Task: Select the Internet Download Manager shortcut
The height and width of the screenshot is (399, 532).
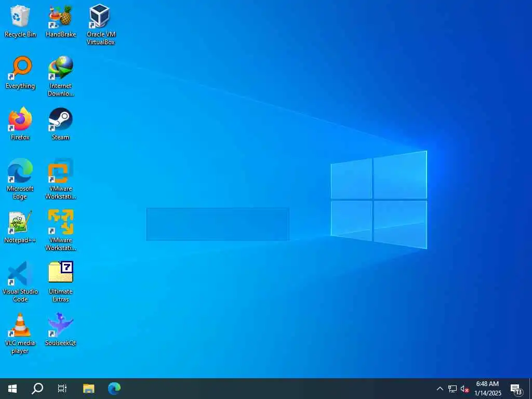Action: click(61, 76)
